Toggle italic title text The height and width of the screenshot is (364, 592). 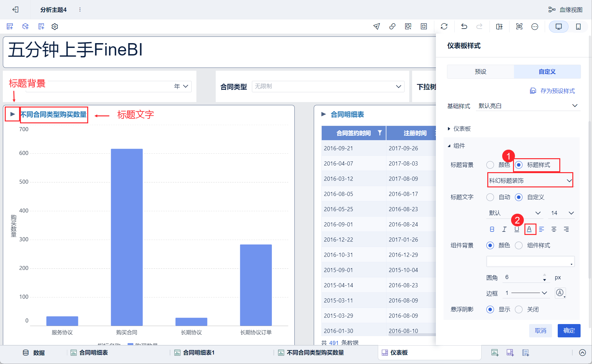point(504,229)
